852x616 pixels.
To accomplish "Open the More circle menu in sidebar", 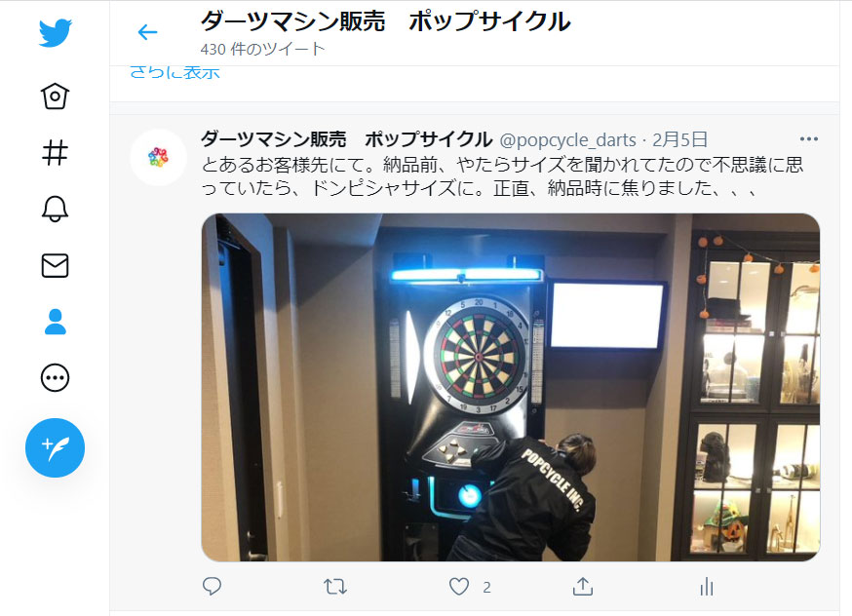I will coord(55,378).
